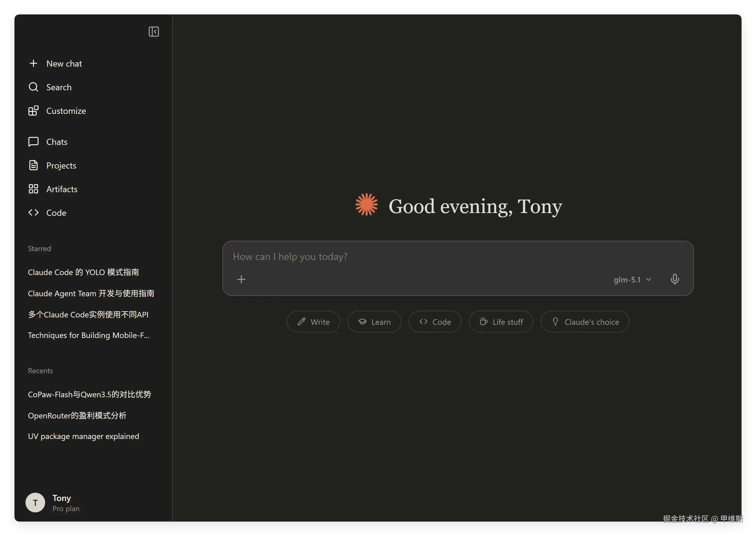Click the plus attachment icon in prompt box
Viewport: 756px width, 536px height.
[241, 280]
